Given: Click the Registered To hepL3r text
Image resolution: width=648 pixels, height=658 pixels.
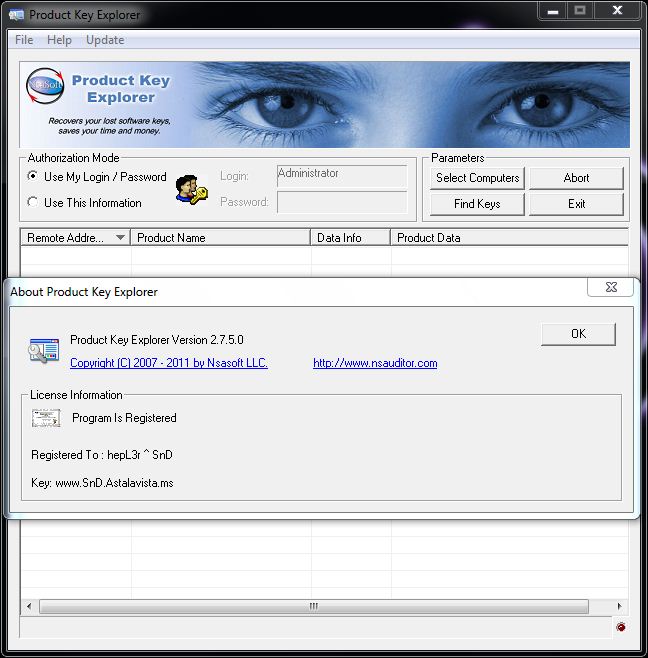Looking at the screenshot, I should pyautogui.click(x=102, y=455).
